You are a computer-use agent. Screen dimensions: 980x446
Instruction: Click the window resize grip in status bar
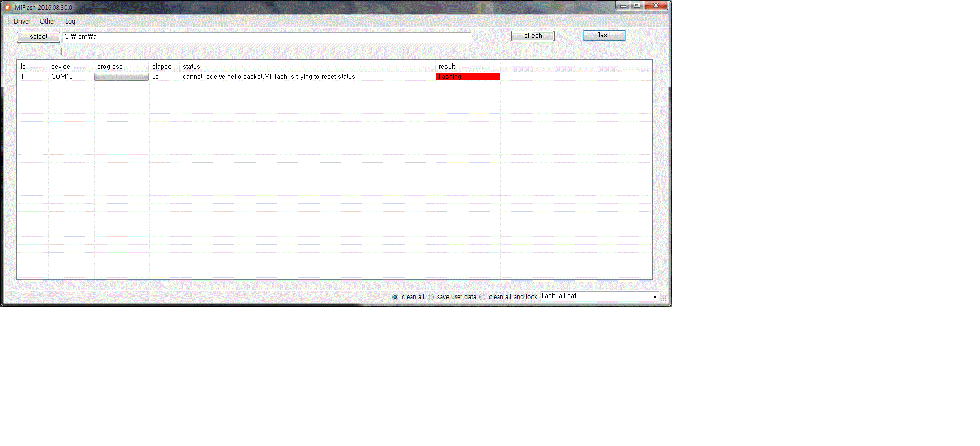(664, 298)
